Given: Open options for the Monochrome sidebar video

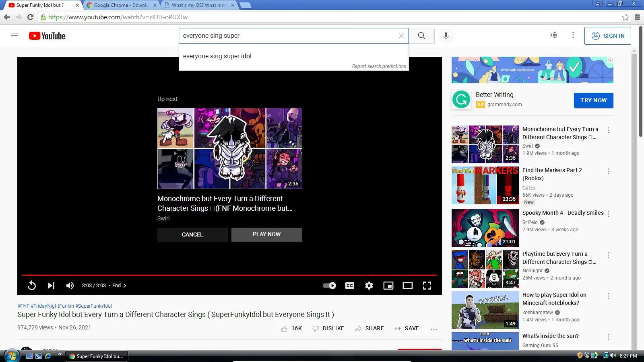Looking at the screenshot, I should click(x=609, y=130).
